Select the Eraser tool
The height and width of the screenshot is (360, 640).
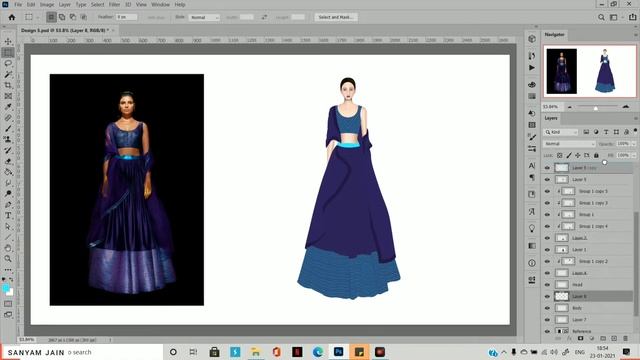8,161
